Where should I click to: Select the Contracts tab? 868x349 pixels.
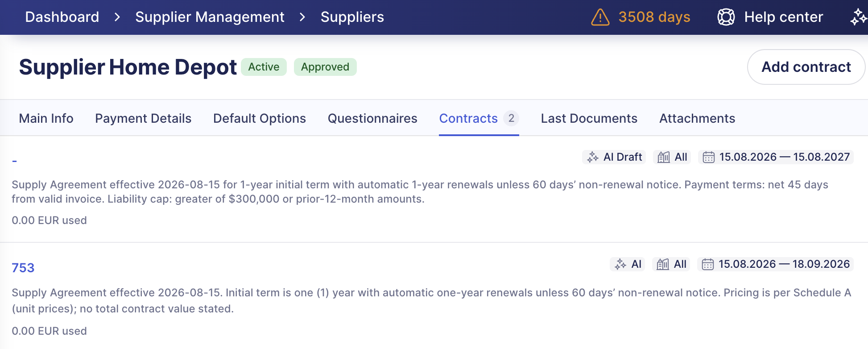pyautogui.click(x=479, y=118)
